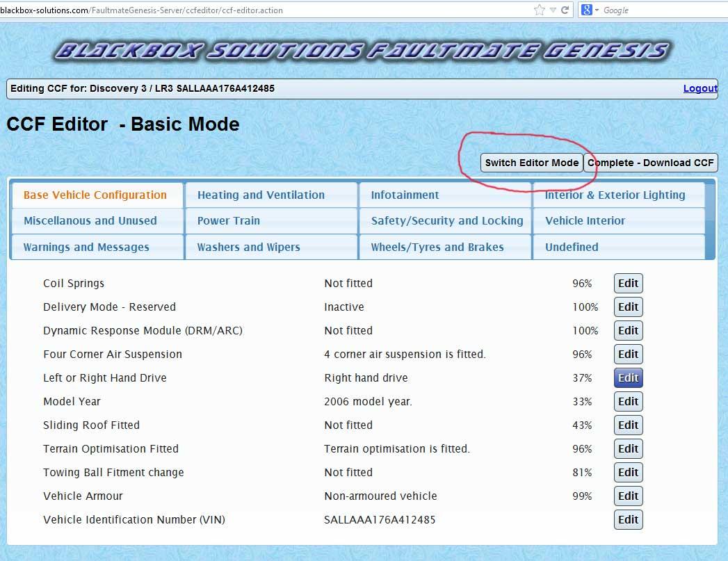
Task: Select the Power Train tab
Action: (x=229, y=221)
